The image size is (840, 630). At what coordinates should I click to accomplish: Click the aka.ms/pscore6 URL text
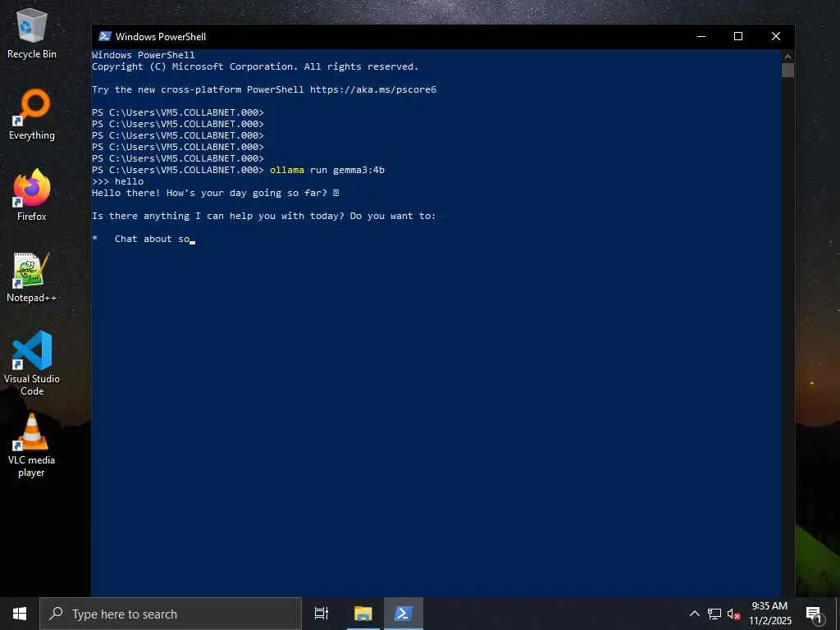pyautogui.click(x=373, y=89)
